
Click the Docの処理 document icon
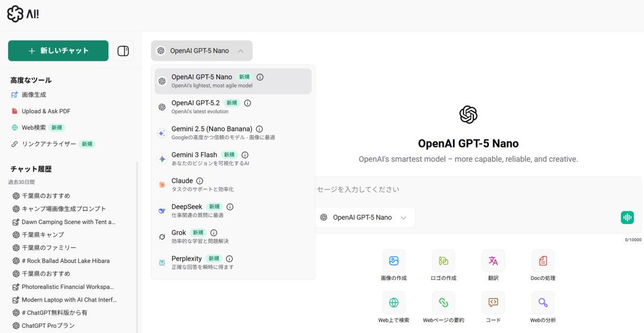[x=543, y=261]
